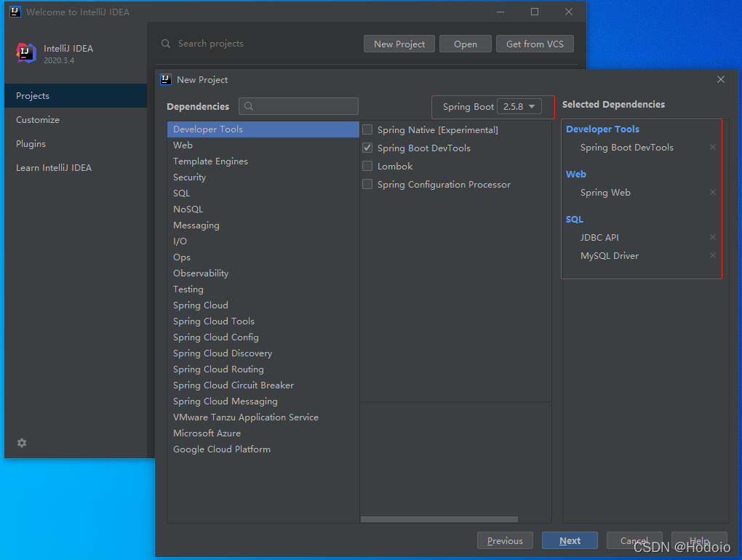The height and width of the screenshot is (560, 742).
Task: Select the NoSQL category
Action: (263, 209)
